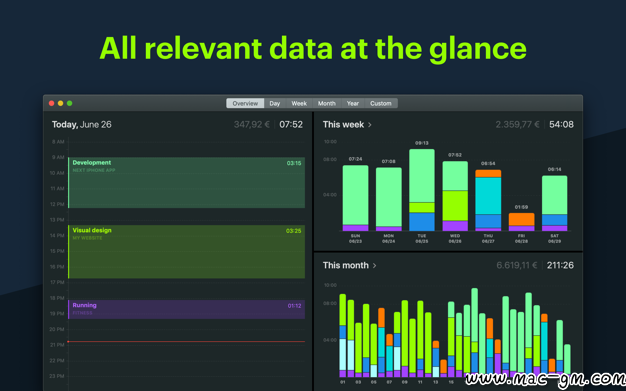Click the 01:59 label above Friday bar
This screenshot has height=391, width=626.
(521, 207)
